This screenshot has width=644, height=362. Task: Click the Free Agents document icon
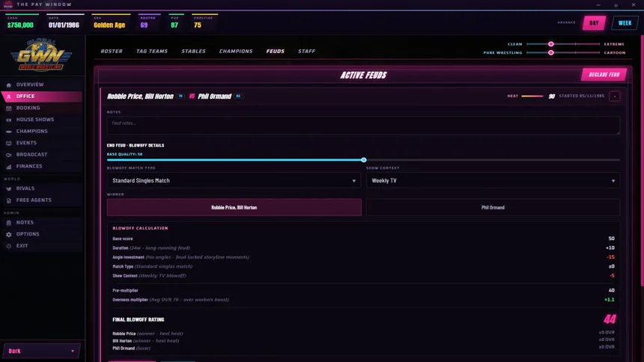click(x=9, y=200)
